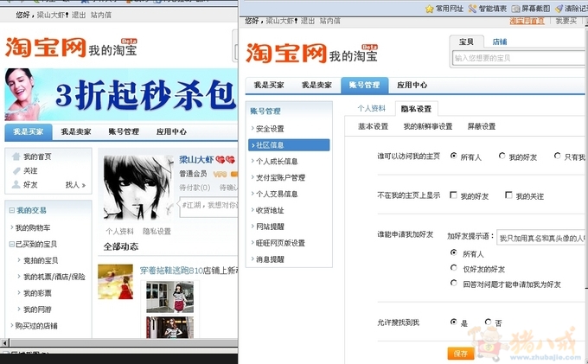Click 隐私设置 link under avatar
Image resolution: width=588 pixels, height=364 pixels.
click(157, 232)
